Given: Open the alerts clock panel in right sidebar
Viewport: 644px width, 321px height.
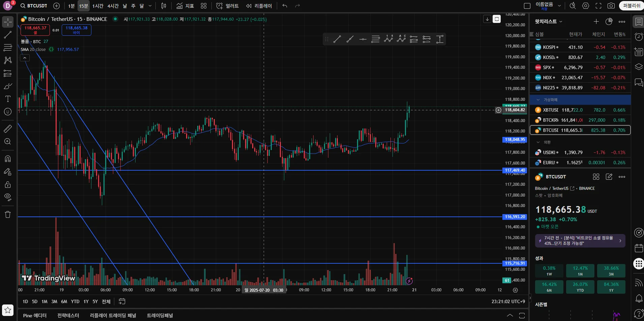Looking at the screenshot, I should click(639, 37).
